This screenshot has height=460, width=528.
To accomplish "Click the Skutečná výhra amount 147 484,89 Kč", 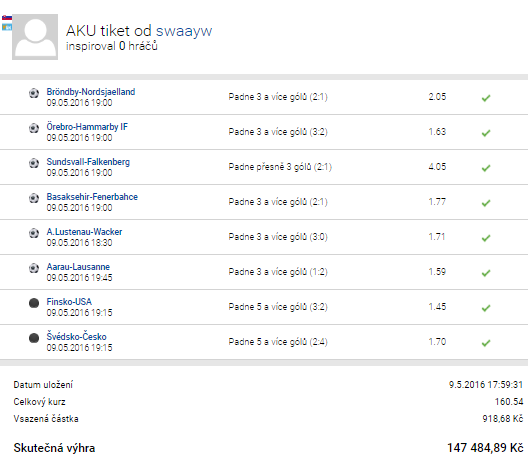I will click(485, 448).
